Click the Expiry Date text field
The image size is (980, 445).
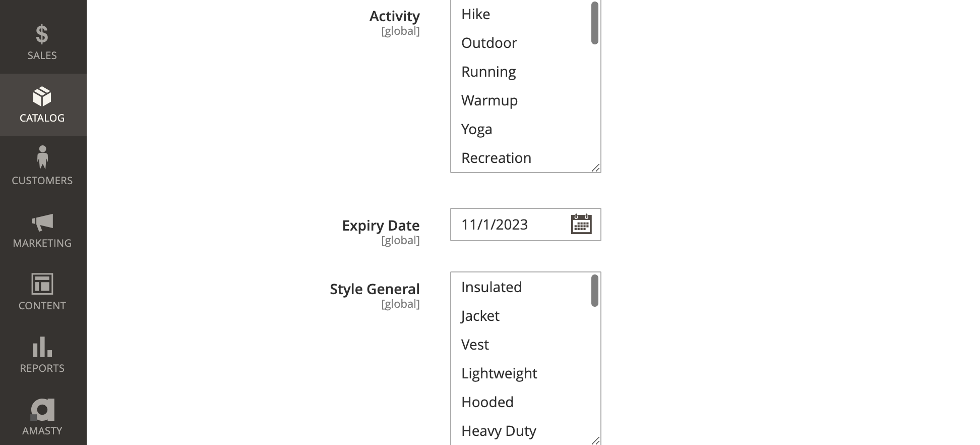click(x=509, y=225)
